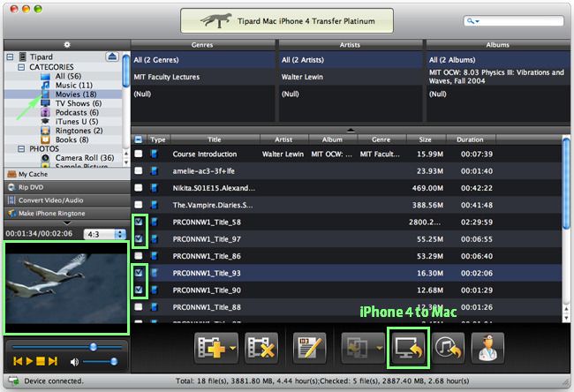Open the device transfer dropdown arrow

point(380,348)
